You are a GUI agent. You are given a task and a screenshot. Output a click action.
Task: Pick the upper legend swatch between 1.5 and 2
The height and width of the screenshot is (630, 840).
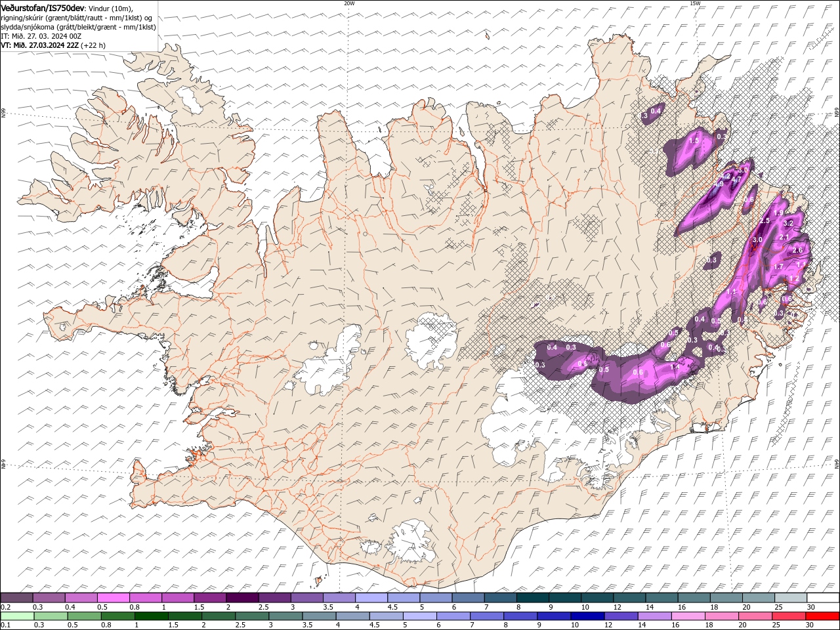point(210,598)
